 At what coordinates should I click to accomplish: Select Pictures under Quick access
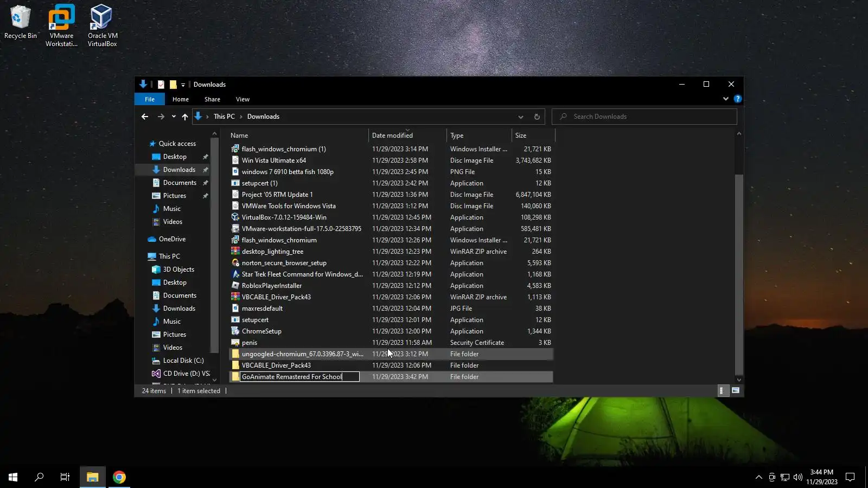pos(175,196)
